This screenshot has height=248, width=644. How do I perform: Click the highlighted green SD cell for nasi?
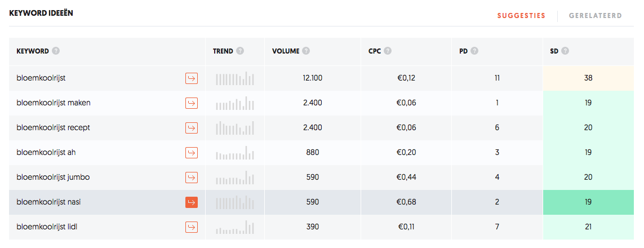[x=588, y=202]
